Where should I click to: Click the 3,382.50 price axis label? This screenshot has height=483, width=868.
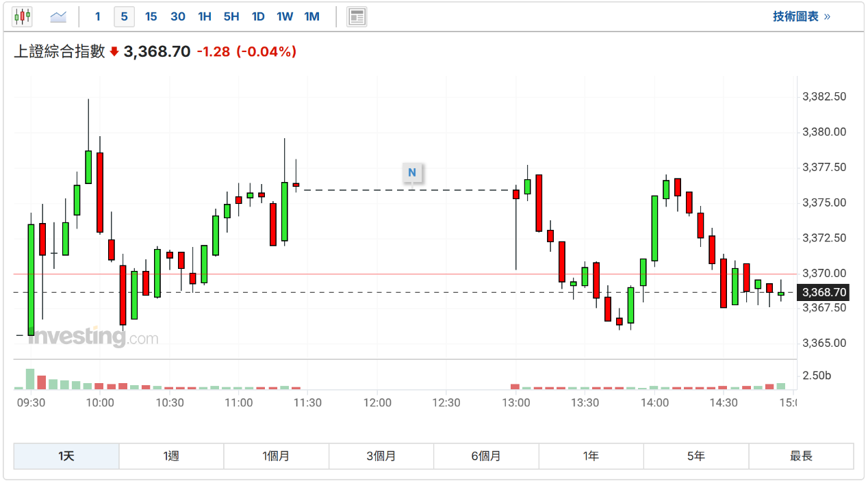pos(824,97)
